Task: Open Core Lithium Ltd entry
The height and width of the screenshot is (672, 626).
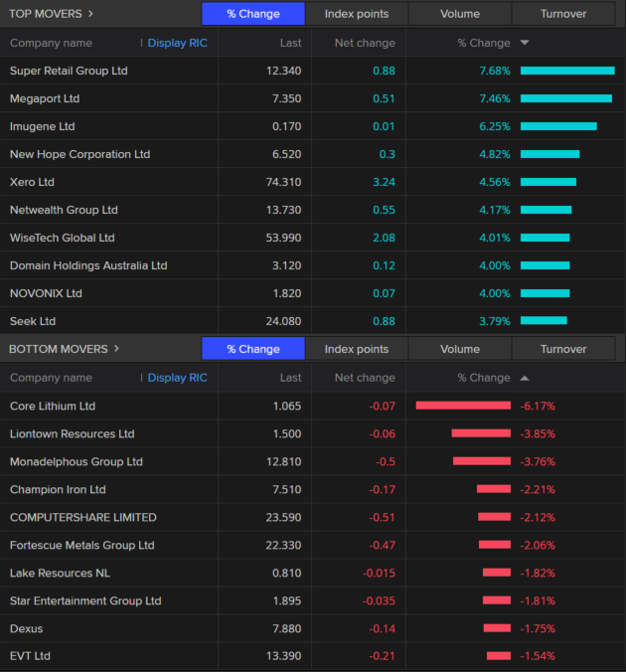Action: point(53,406)
